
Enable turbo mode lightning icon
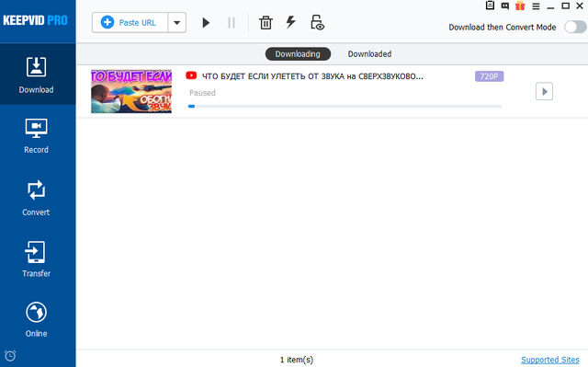coord(291,22)
